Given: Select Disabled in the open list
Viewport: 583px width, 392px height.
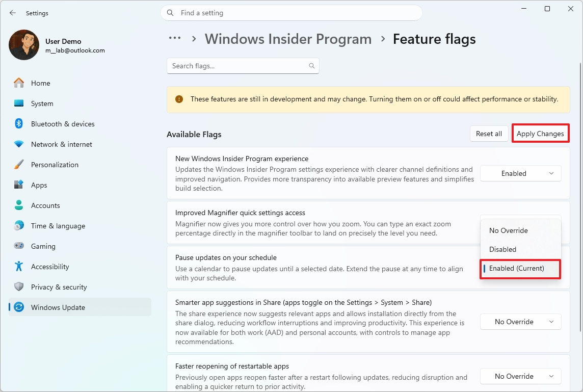Looking at the screenshot, I should click(520, 250).
